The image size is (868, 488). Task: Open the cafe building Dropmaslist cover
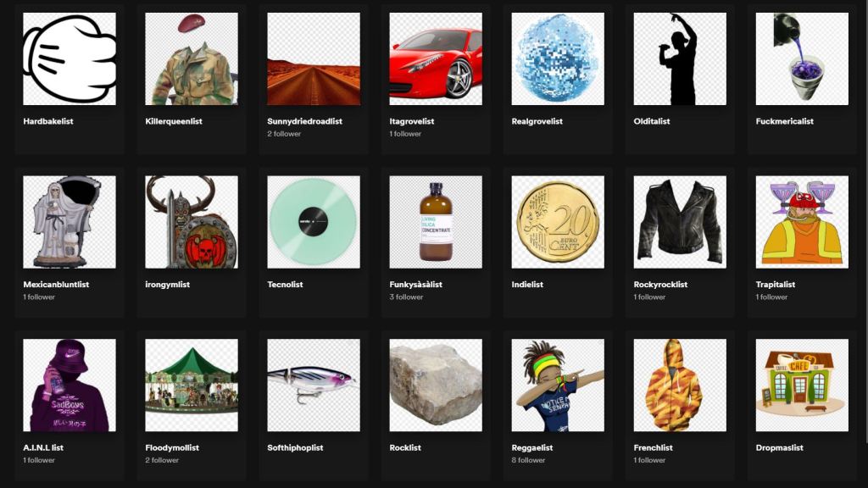802,385
